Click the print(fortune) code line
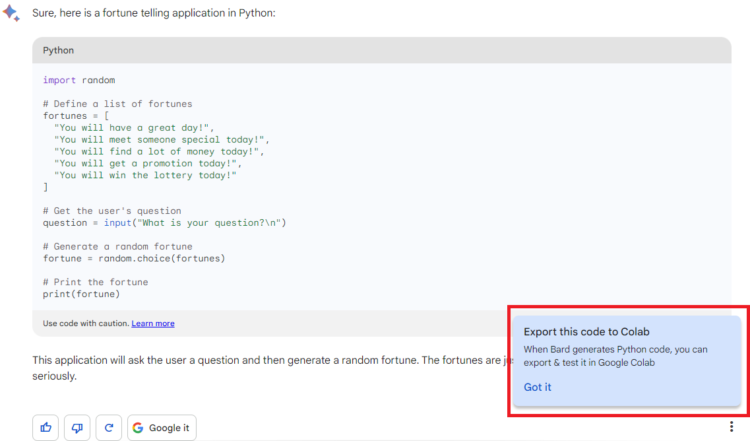 [81, 294]
